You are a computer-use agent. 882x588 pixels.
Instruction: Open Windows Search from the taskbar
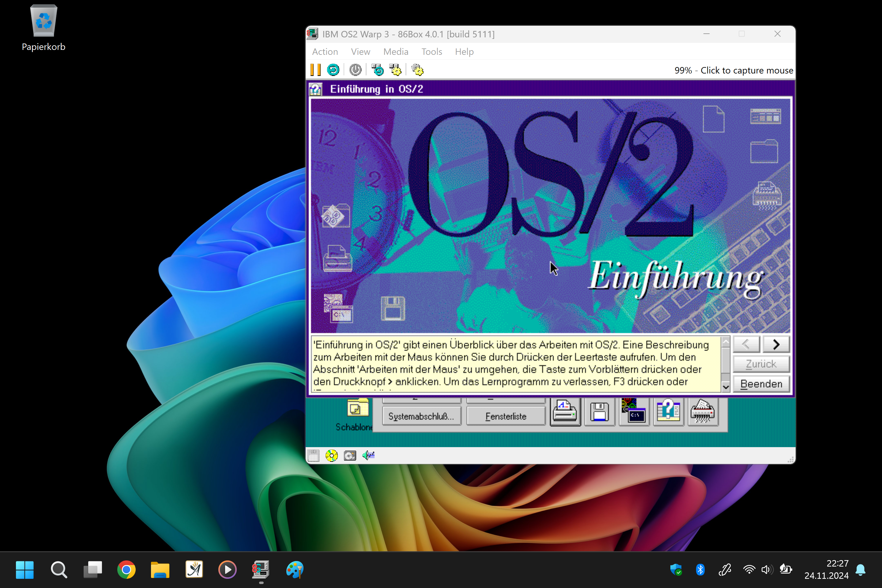point(59,570)
